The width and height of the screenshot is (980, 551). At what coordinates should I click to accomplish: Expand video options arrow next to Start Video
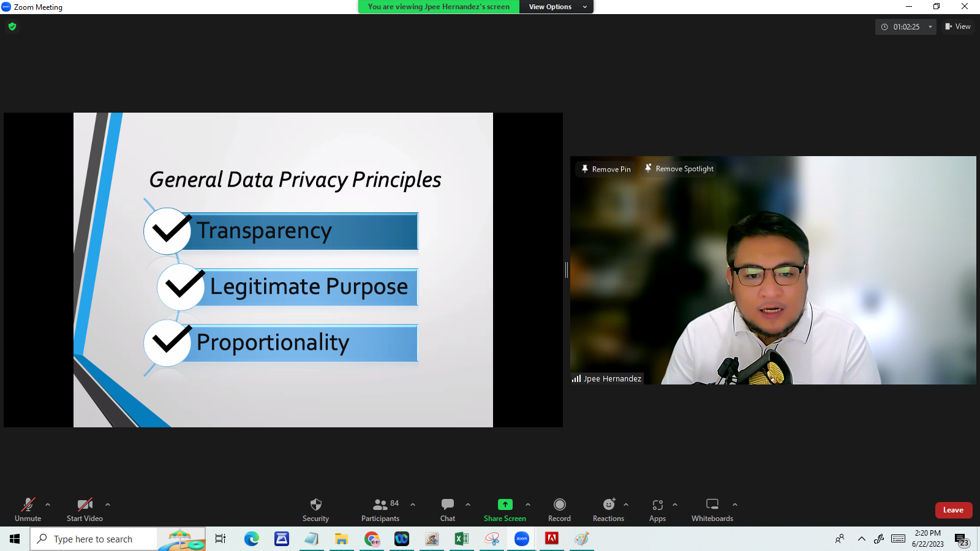click(108, 504)
